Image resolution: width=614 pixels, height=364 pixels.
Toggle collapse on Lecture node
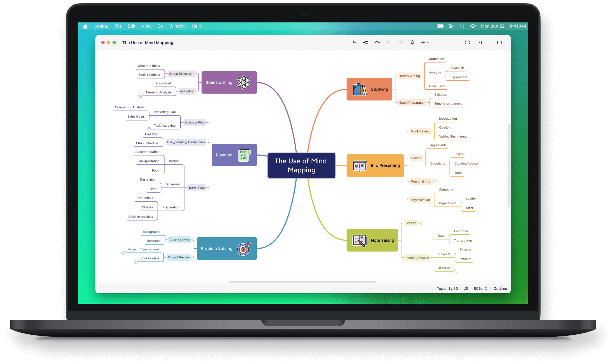pyautogui.click(x=421, y=223)
